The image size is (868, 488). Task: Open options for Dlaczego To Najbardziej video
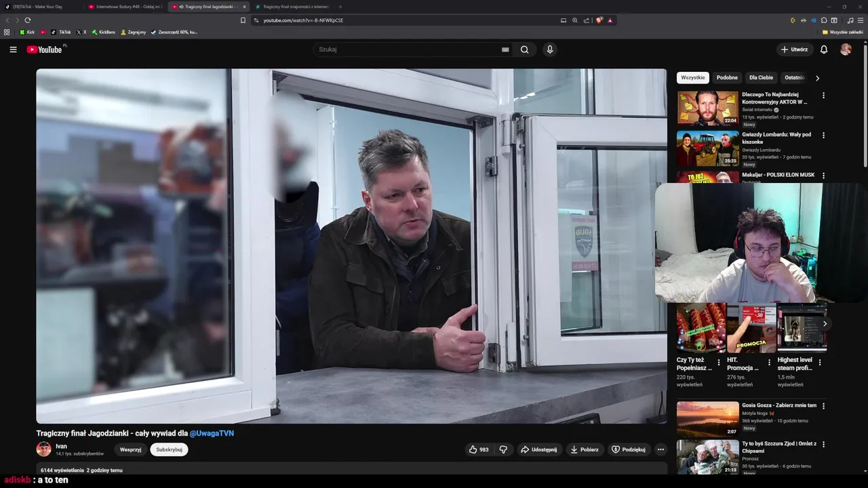coord(823,96)
